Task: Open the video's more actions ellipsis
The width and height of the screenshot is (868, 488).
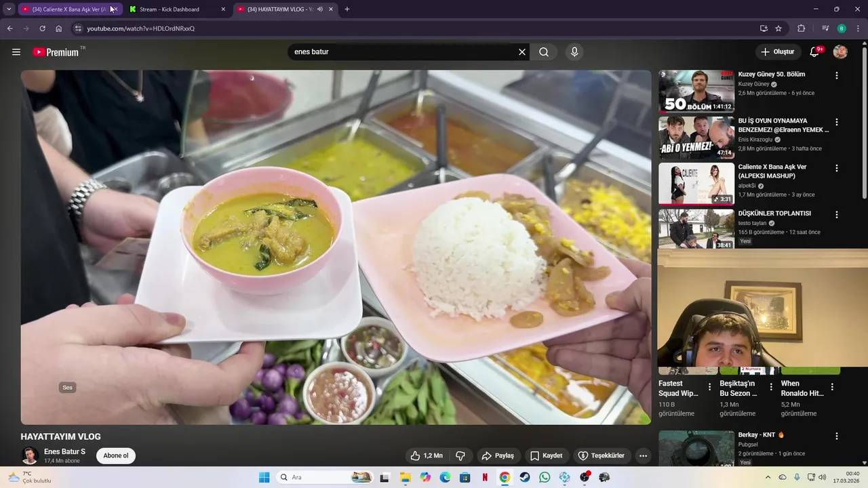Action: 643,455
